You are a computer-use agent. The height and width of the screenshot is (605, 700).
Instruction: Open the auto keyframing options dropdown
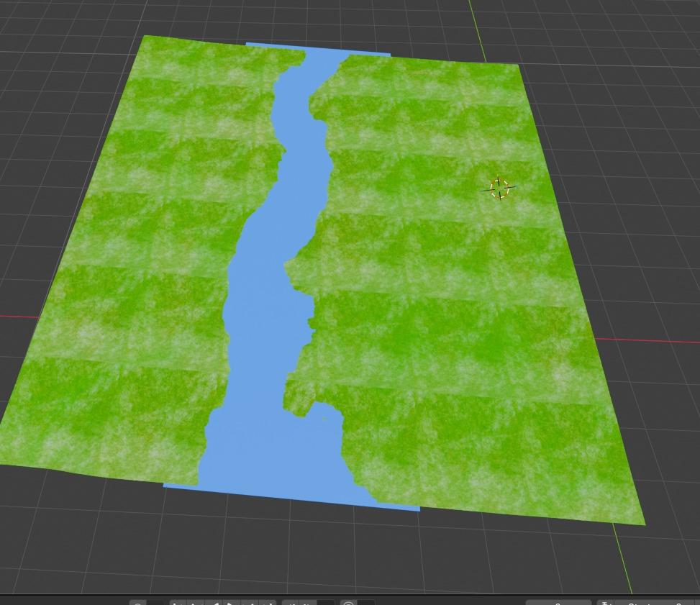click(155, 603)
